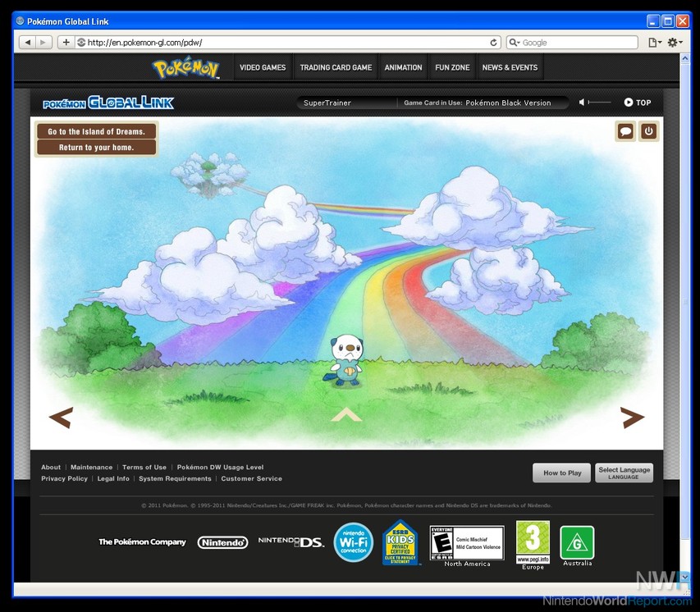This screenshot has width=700, height=612.
Task: Click the PEGI 3 rating badge
Action: 533,542
